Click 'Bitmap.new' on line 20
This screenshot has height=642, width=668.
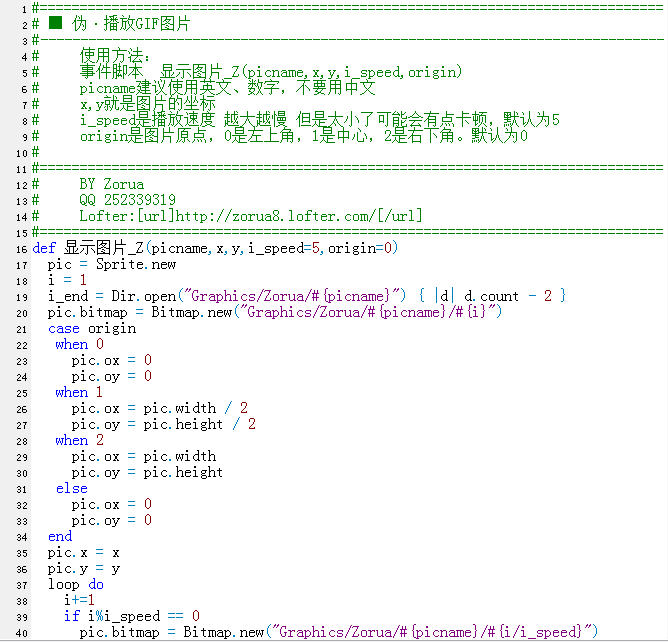pyautogui.click(x=191, y=312)
